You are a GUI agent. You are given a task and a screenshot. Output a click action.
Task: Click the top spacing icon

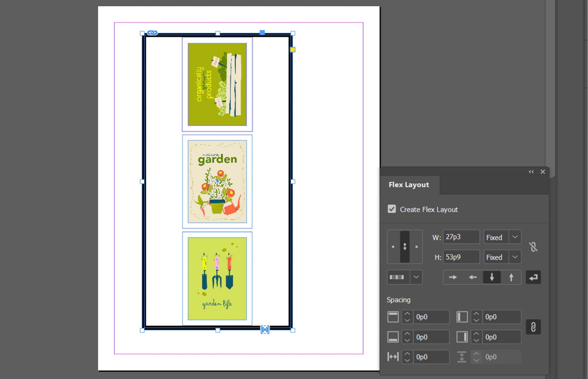click(x=393, y=317)
